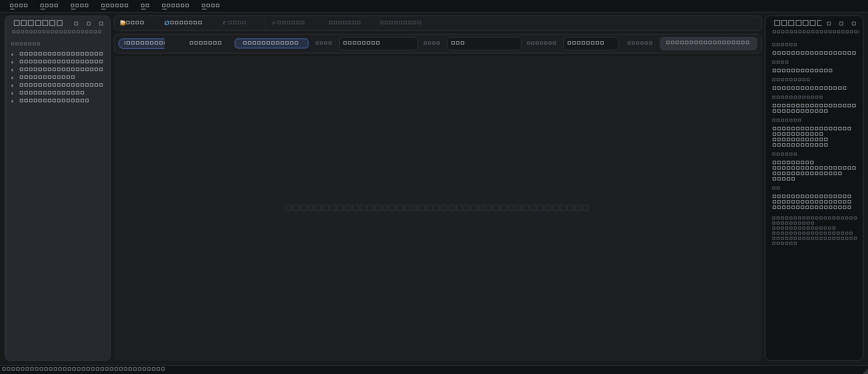This screenshot has width=868, height=374.
Task: Click the wide gray button ending the filter bar
Action: 708,44
